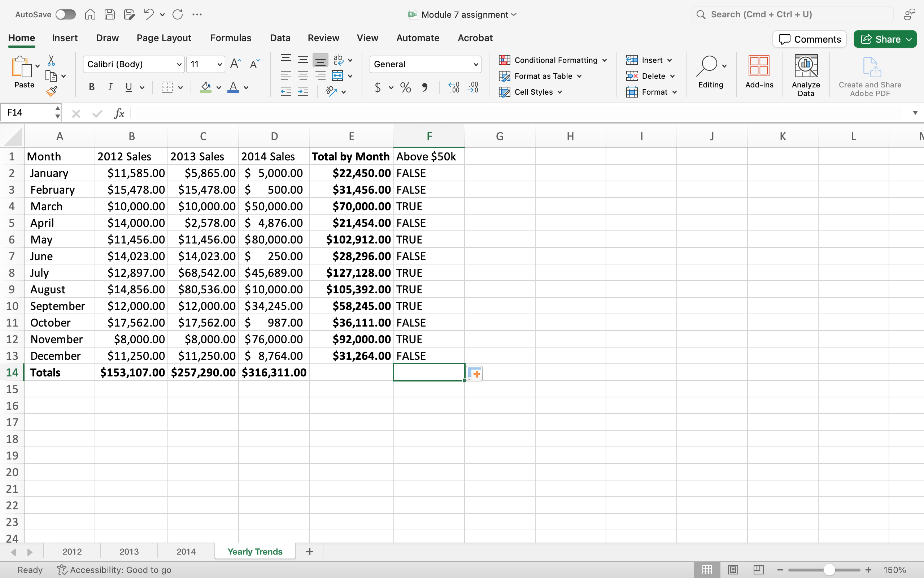Image resolution: width=924 pixels, height=578 pixels.
Task: Increase font size with the larger A icon
Action: pos(236,64)
